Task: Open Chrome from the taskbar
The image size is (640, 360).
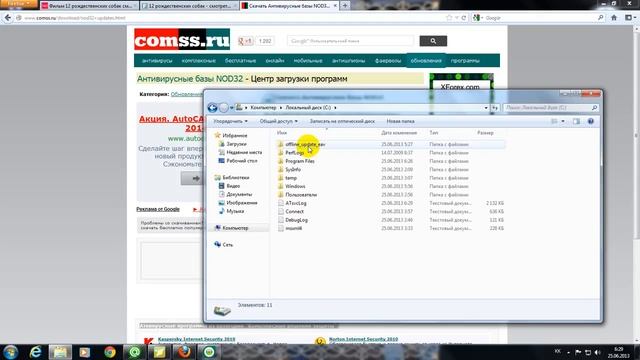Action: pyautogui.click(x=110, y=352)
